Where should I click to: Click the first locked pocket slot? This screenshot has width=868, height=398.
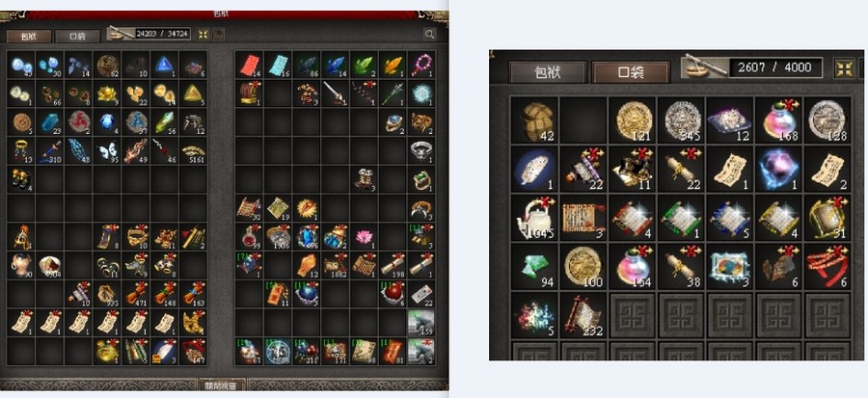[x=632, y=316]
